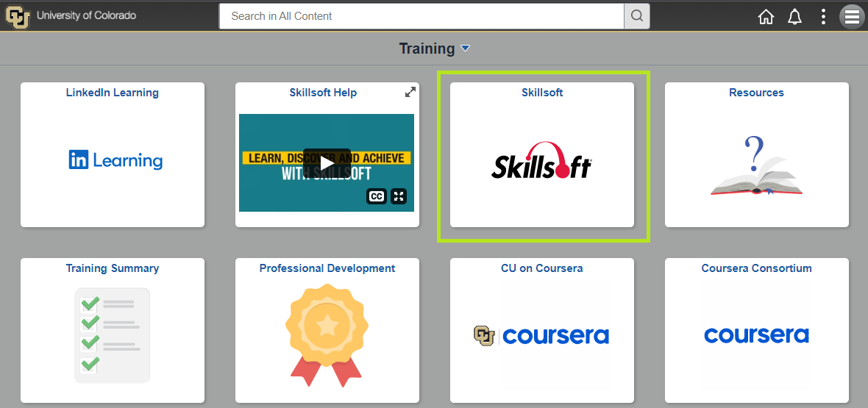Open the Resources tile title
This screenshot has width=868, height=408.
[756, 93]
